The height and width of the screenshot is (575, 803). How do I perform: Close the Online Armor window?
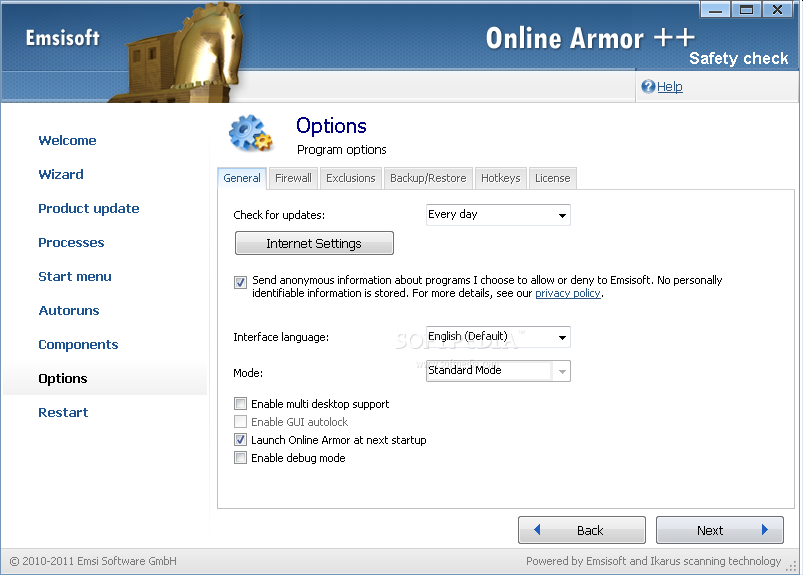point(777,10)
